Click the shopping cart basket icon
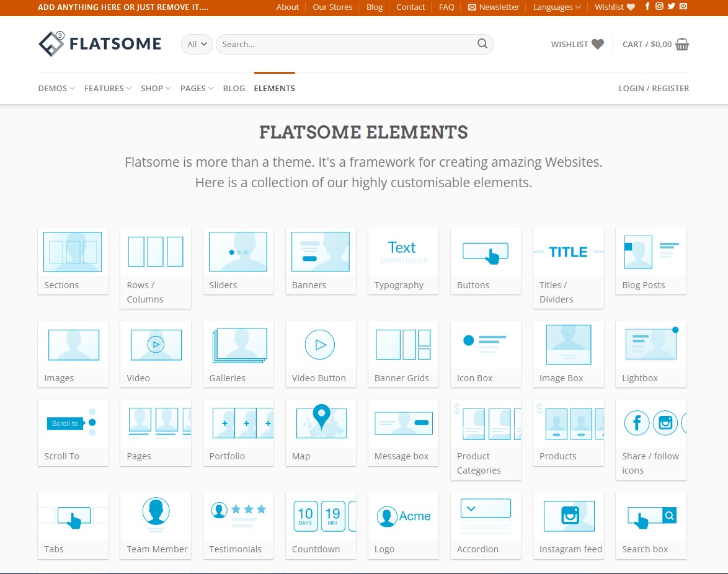Viewport: 728px width, 574px height. click(682, 44)
